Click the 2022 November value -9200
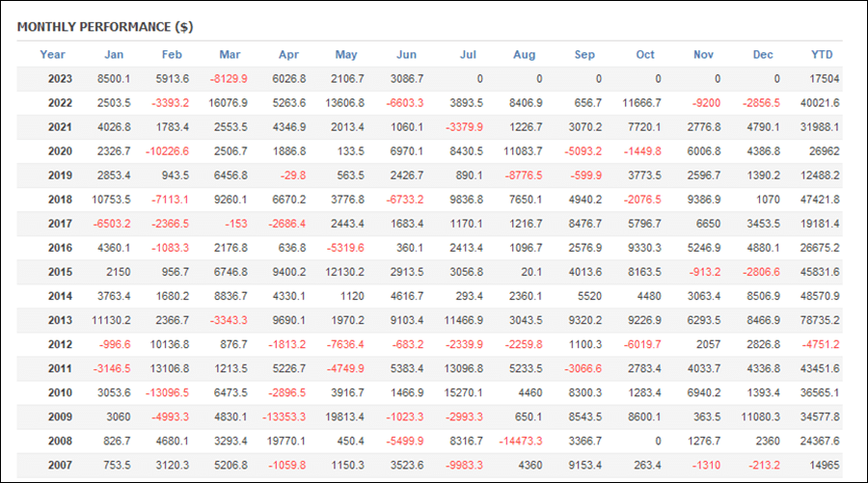868x483 pixels. pos(706,103)
